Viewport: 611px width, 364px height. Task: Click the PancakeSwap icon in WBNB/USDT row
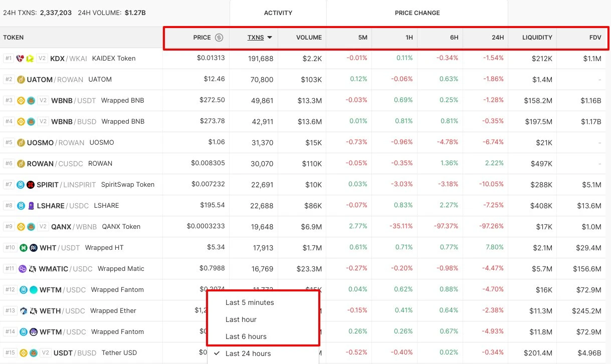pos(31,101)
